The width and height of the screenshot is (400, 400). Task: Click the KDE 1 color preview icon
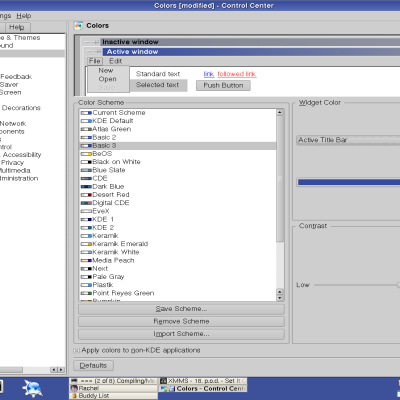click(86, 219)
